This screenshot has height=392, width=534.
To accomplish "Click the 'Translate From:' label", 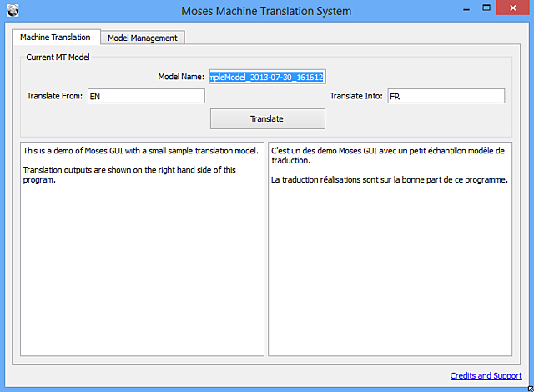I will (x=55, y=96).
